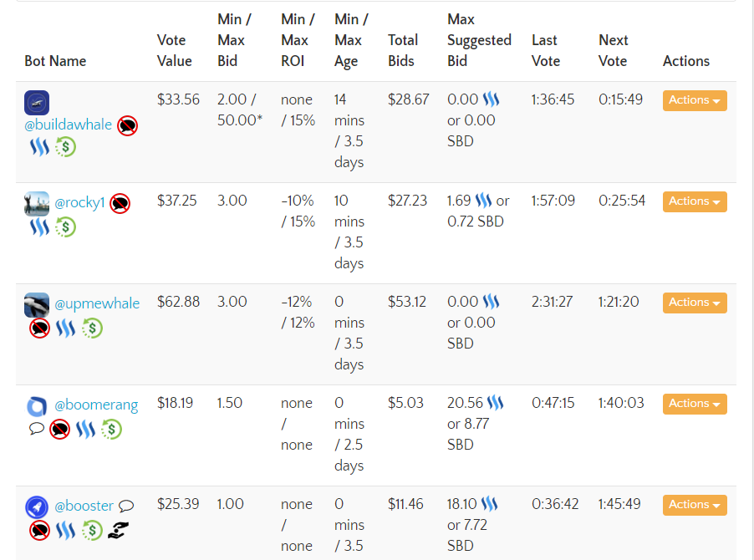This screenshot has width=754, height=560.
Task: Visit the @boomerang profile link
Action: pyautogui.click(x=96, y=405)
